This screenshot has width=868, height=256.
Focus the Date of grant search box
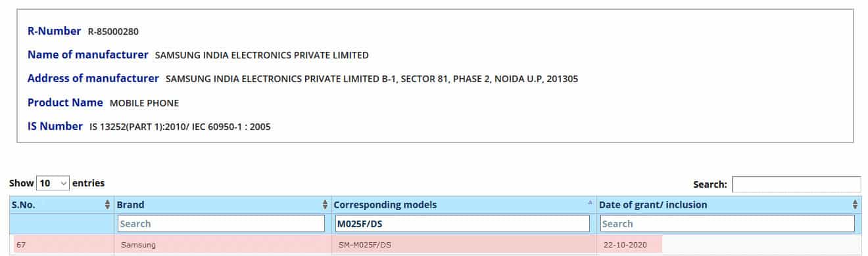tap(727, 224)
